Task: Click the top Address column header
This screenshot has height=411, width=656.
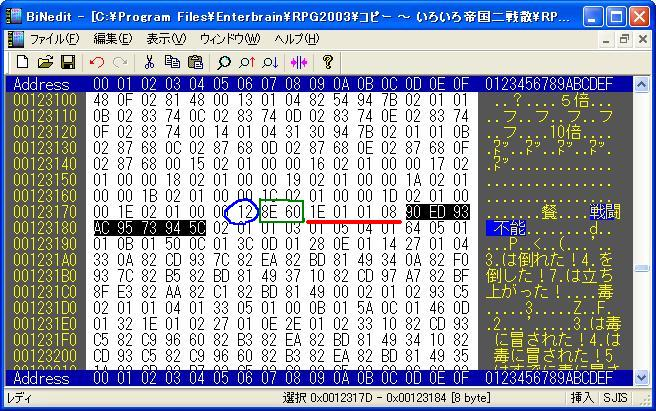Action: pyautogui.click(x=41, y=85)
